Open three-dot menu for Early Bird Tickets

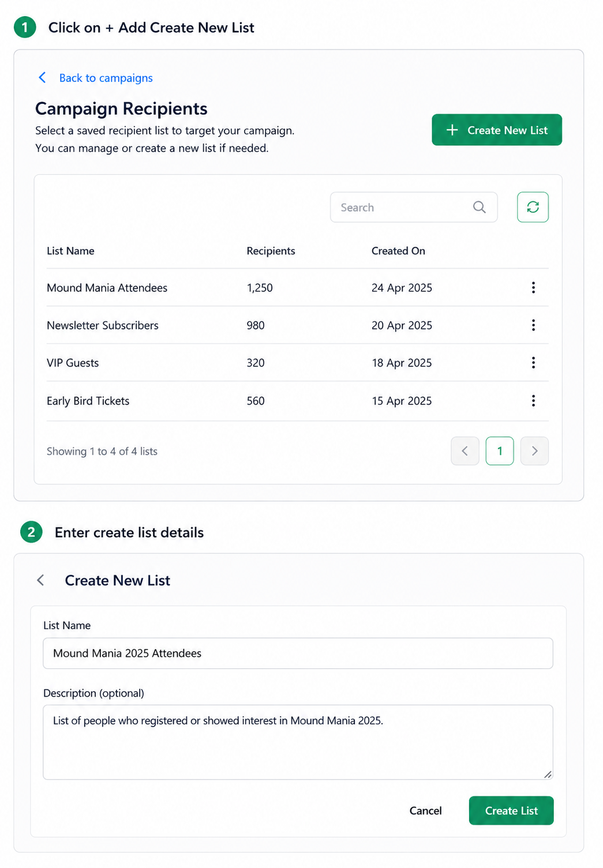pyautogui.click(x=533, y=401)
